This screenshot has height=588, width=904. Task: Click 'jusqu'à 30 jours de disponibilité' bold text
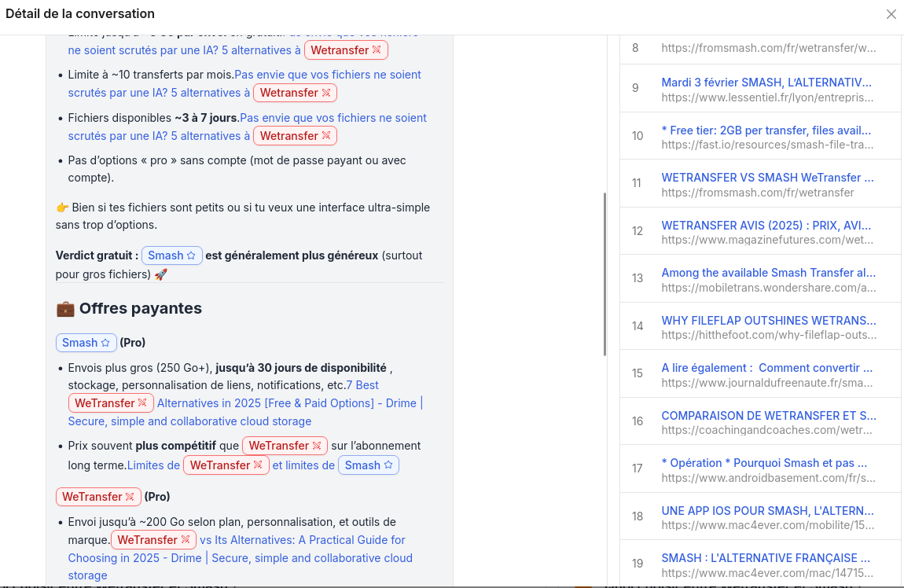(x=301, y=368)
